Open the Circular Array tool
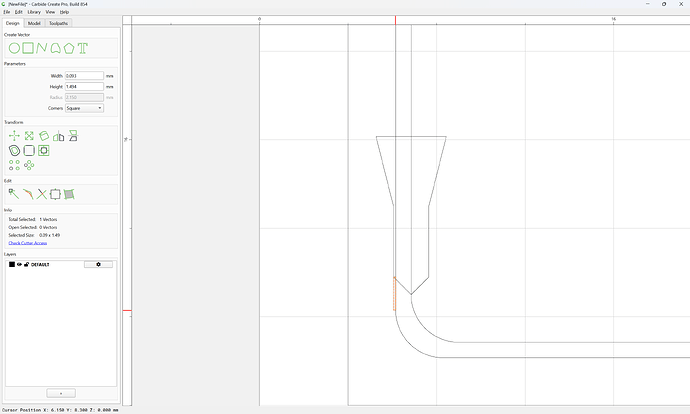Image resolution: width=690 pixels, height=414 pixels. (29, 165)
